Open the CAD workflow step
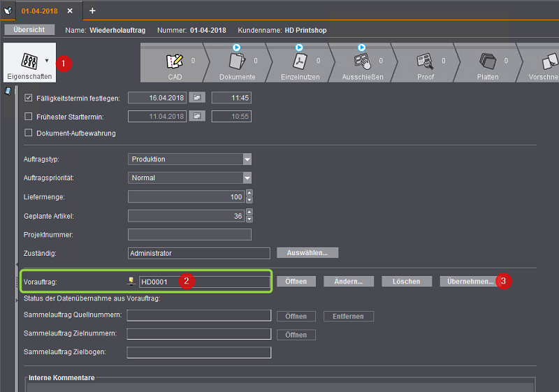The height and width of the screenshot is (392, 559). pos(175,64)
